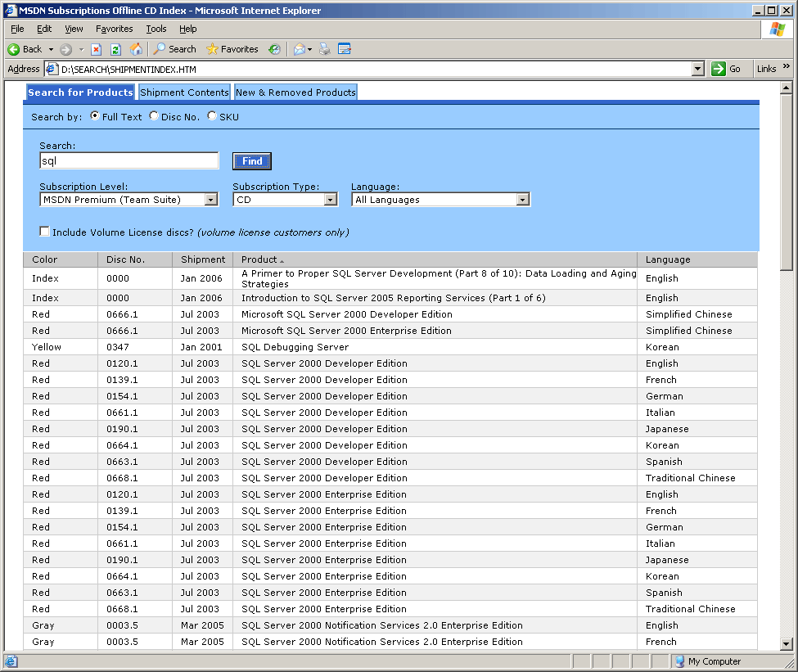Open the File menu
Image resolution: width=798 pixels, height=672 pixels.
(x=17, y=29)
